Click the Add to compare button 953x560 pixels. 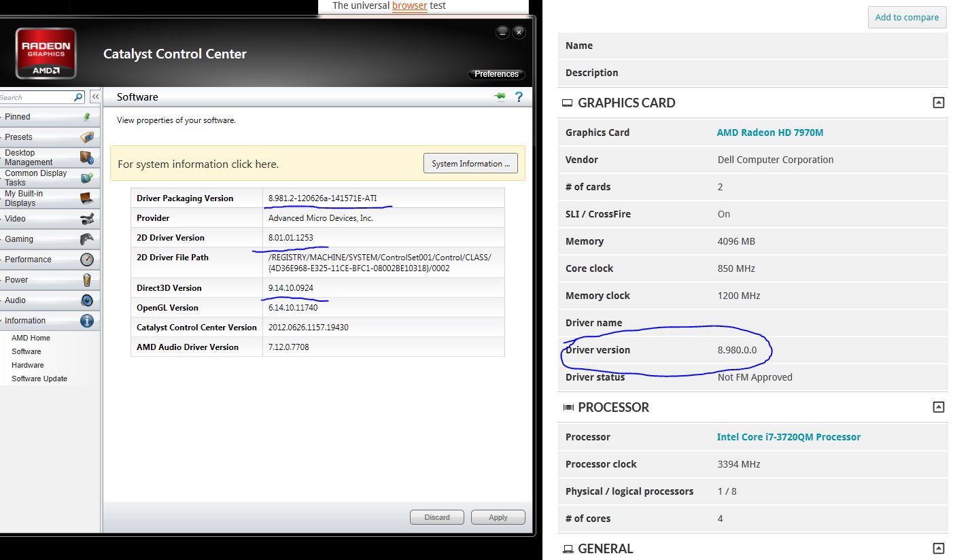click(907, 17)
